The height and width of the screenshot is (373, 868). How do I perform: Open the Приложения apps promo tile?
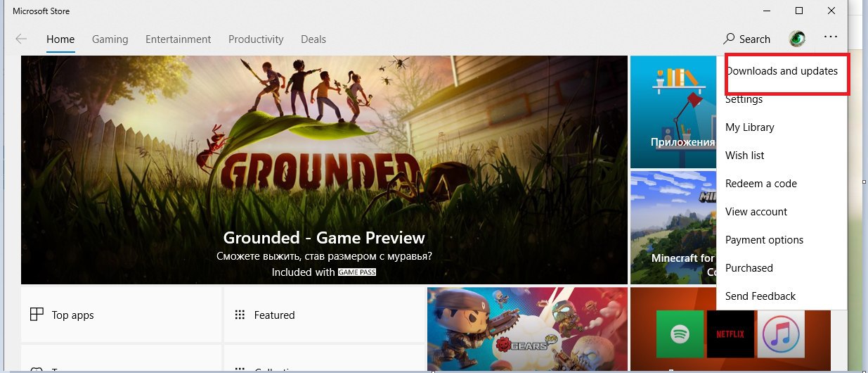tap(673, 112)
